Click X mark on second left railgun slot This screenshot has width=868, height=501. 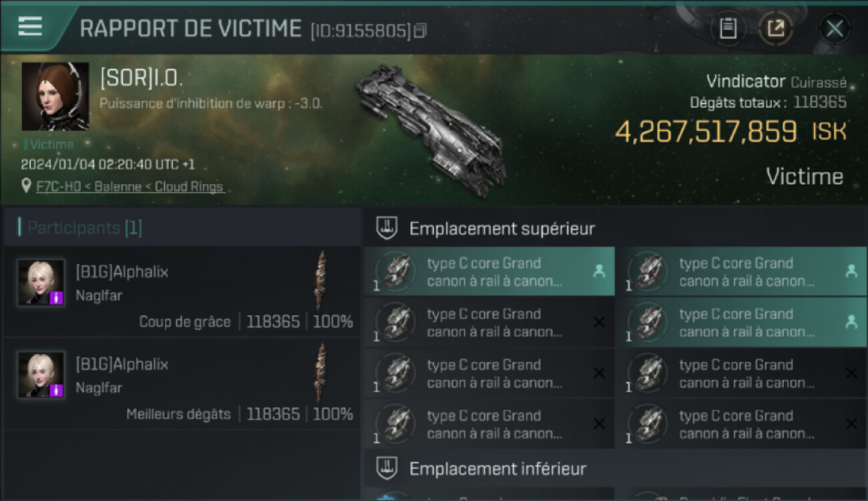599,322
